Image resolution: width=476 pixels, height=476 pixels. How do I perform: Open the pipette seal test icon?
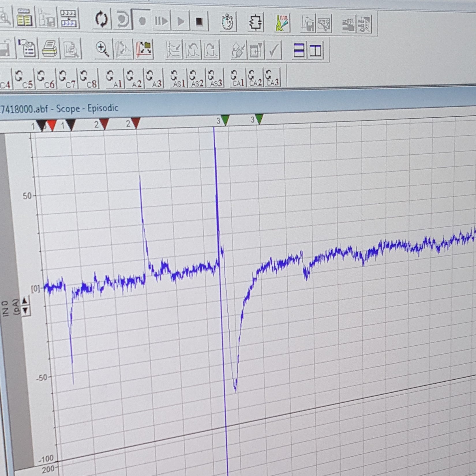click(282, 23)
